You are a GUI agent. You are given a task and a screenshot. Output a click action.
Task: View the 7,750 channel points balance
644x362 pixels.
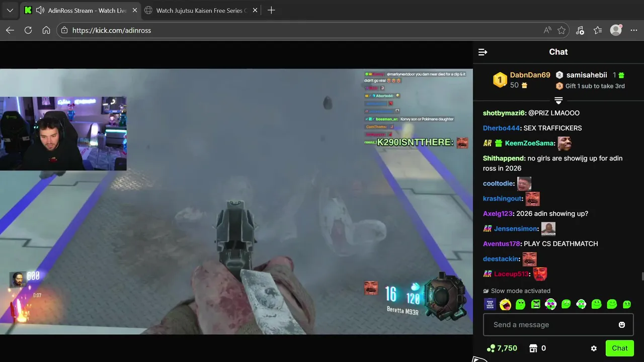point(502,348)
